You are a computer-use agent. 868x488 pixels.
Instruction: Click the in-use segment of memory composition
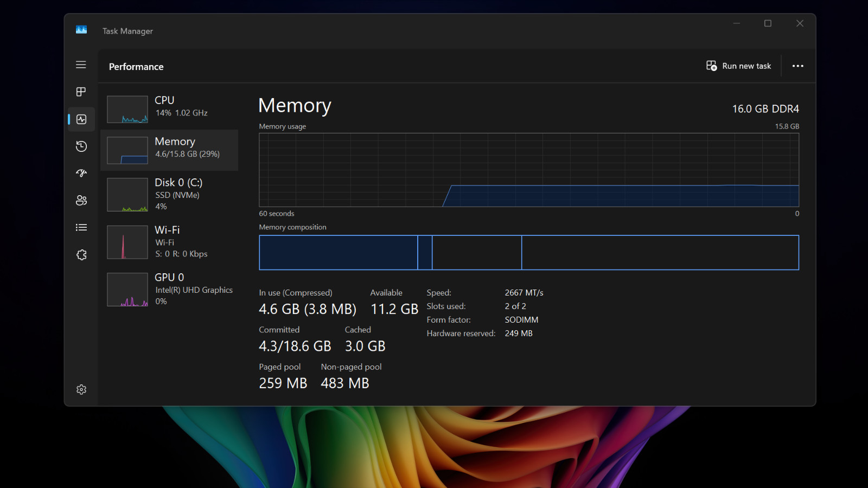click(x=339, y=253)
